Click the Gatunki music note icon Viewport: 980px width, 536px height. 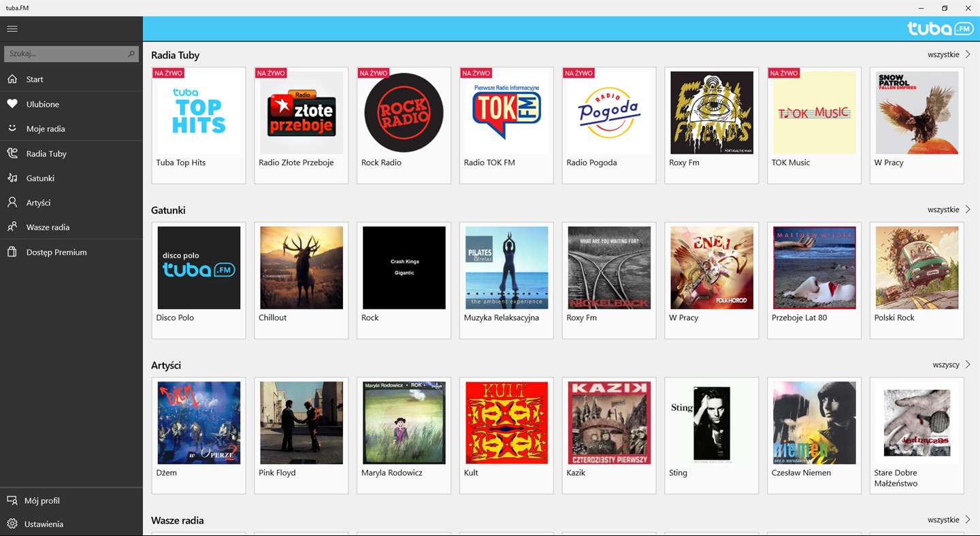12,178
